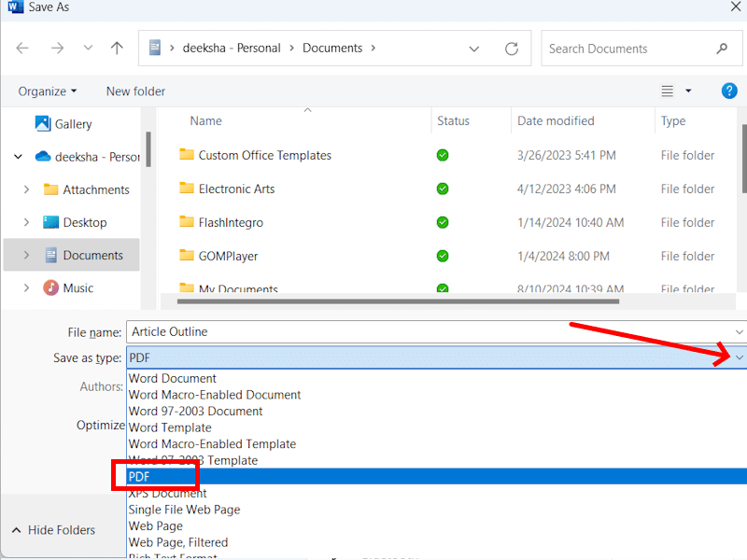Click the Refresh icon in the address bar

(512, 48)
